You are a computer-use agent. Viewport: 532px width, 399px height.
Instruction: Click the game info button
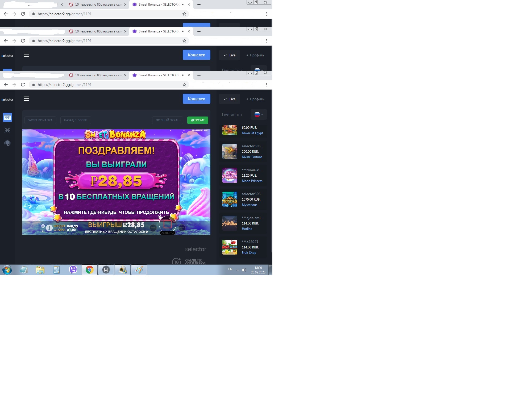tap(49, 228)
